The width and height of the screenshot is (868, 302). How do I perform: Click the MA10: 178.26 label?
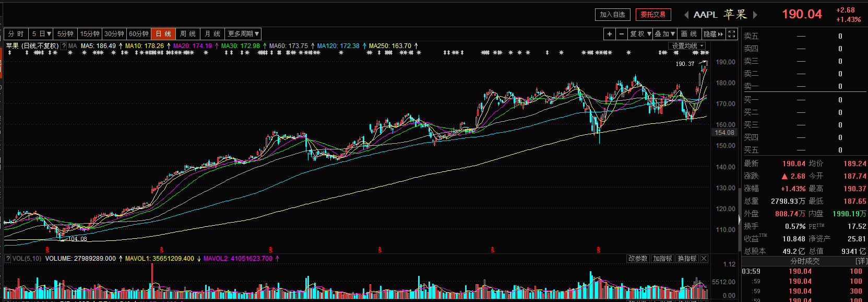[145, 46]
